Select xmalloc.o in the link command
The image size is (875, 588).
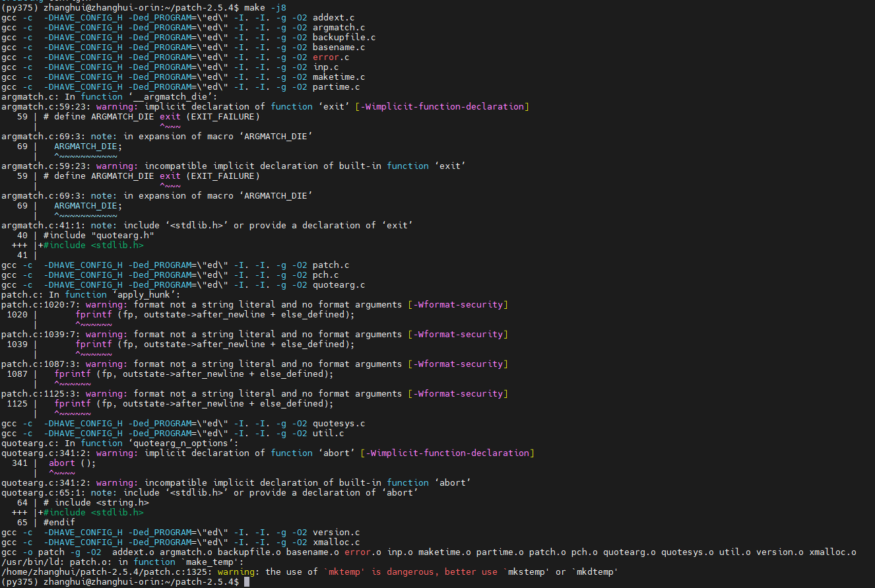pyautogui.click(x=833, y=552)
